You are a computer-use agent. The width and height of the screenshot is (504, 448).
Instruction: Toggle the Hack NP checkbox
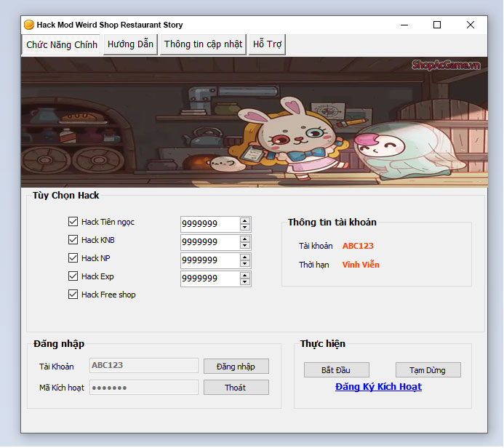pyautogui.click(x=73, y=258)
